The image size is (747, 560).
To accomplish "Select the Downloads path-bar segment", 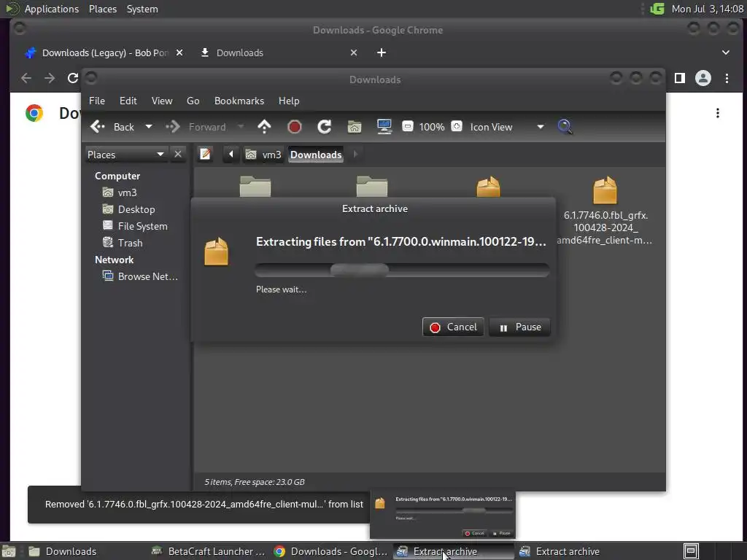I will [x=316, y=155].
